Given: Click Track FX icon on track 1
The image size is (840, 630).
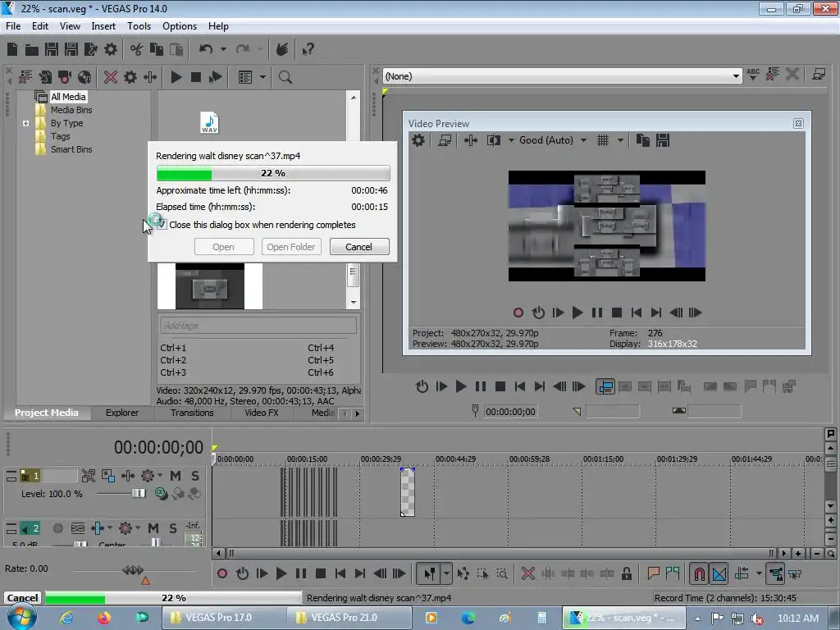Looking at the screenshot, I should [148, 476].
